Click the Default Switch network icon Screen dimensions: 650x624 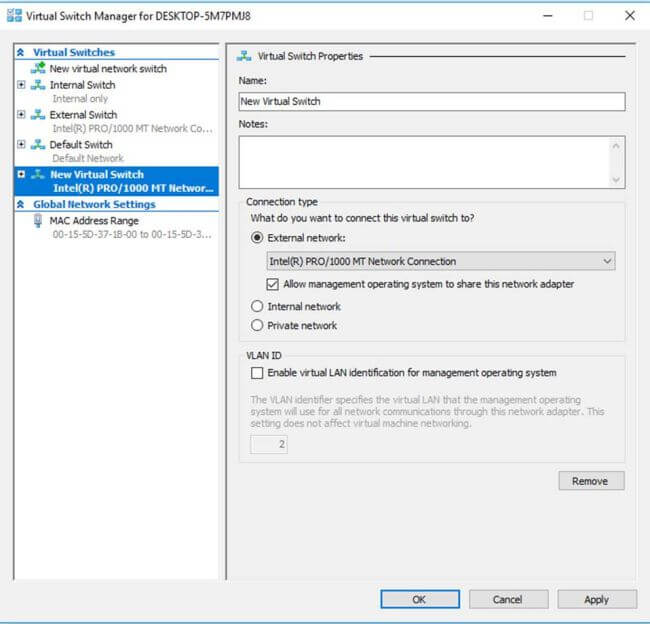(x=38, y=145)
